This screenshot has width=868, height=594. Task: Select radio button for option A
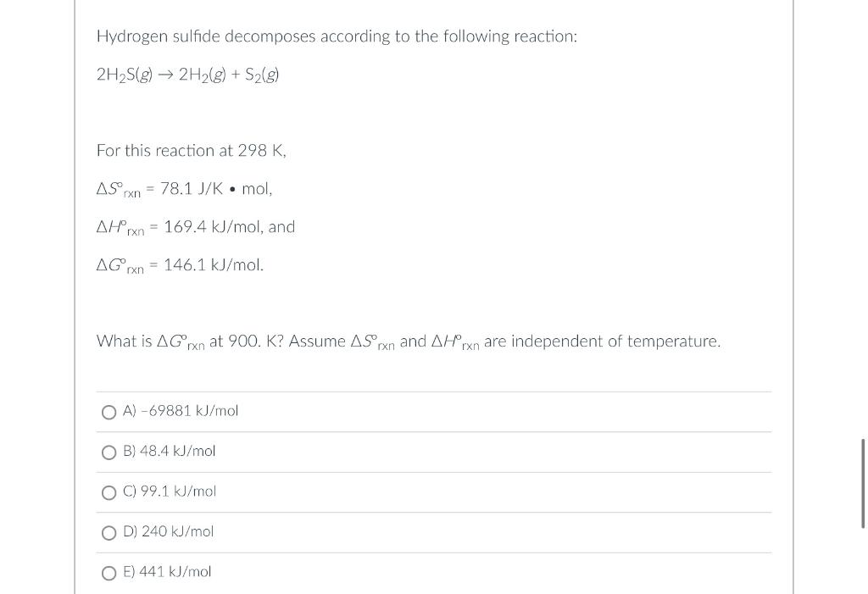pos(109,412)
